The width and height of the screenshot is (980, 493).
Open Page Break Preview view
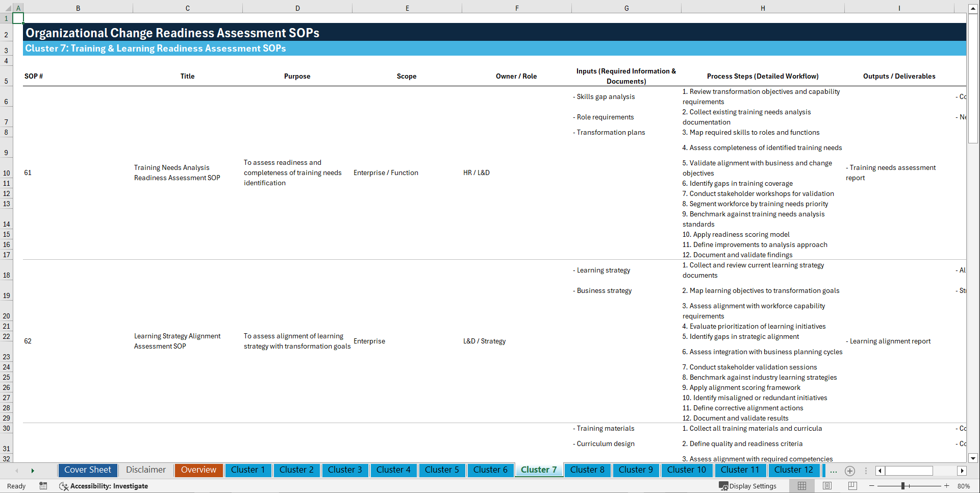pos(852,486)
